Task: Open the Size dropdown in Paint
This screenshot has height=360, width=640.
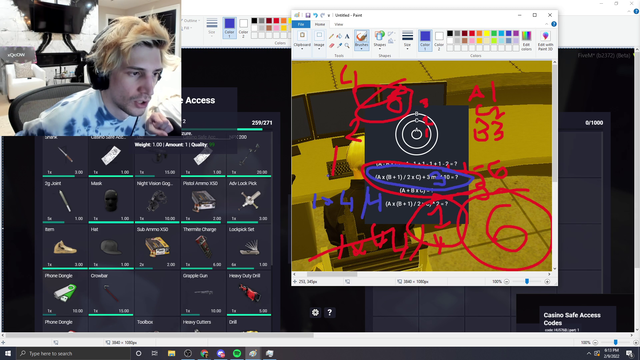Action: pyautogui.click(x=407, y=40)
